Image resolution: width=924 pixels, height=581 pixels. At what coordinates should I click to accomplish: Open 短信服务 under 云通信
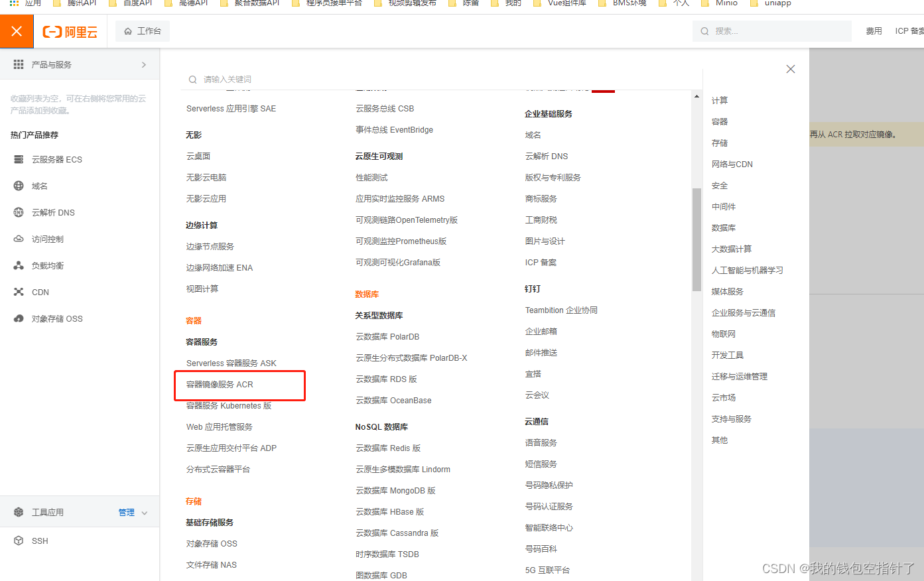coord(541,464)
